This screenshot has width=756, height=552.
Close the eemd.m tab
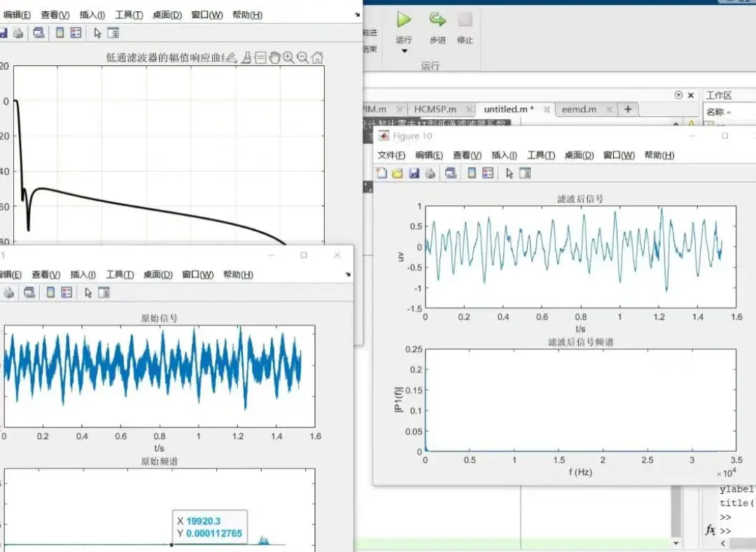coord(610,109)
